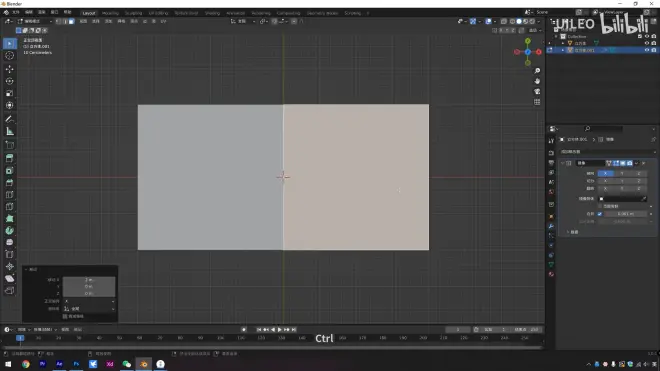The width and height of the screenshot is (660, 371).
Task: Hide the selected object via eye icon
Action: tap(647, 50)
